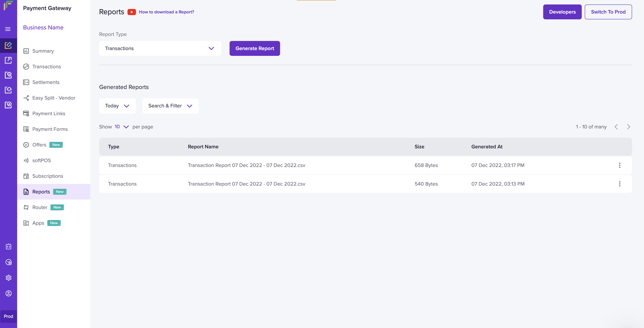The image size is (644, 328).
Task: Go to previous page of reports
Action: click(616, 127)
